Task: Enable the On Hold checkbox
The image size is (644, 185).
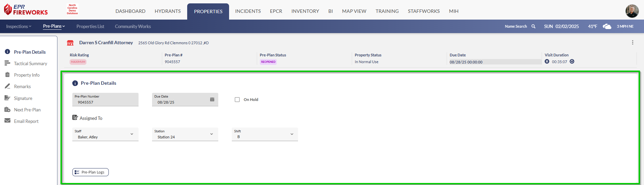Action: (x=237, y=100)
